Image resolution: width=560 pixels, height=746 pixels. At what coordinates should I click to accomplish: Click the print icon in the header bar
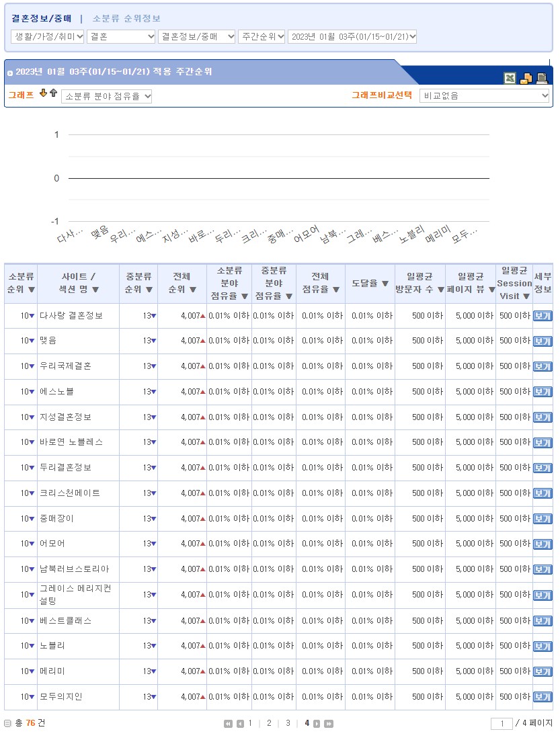pos(542,78)
